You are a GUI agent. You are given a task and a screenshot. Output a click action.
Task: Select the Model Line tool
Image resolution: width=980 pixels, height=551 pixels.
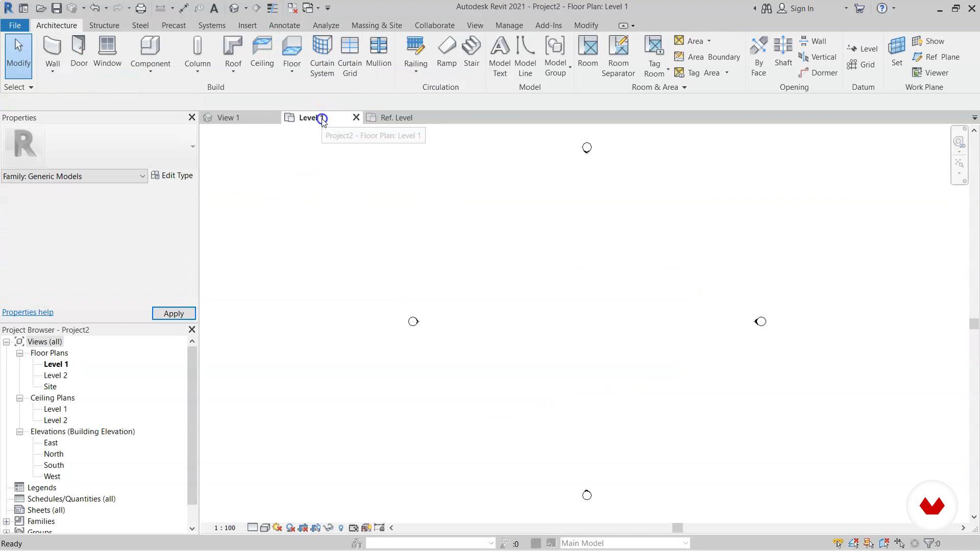tap(525, 56)
